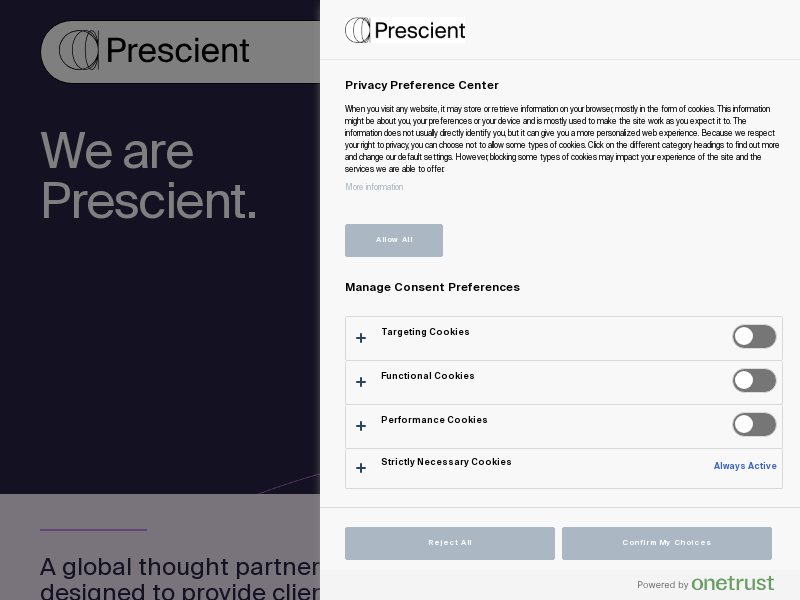Viewport: 800px width, 600px height.
Task: Click the Confirm My Choices button
Action: click(x=667, y=543)
